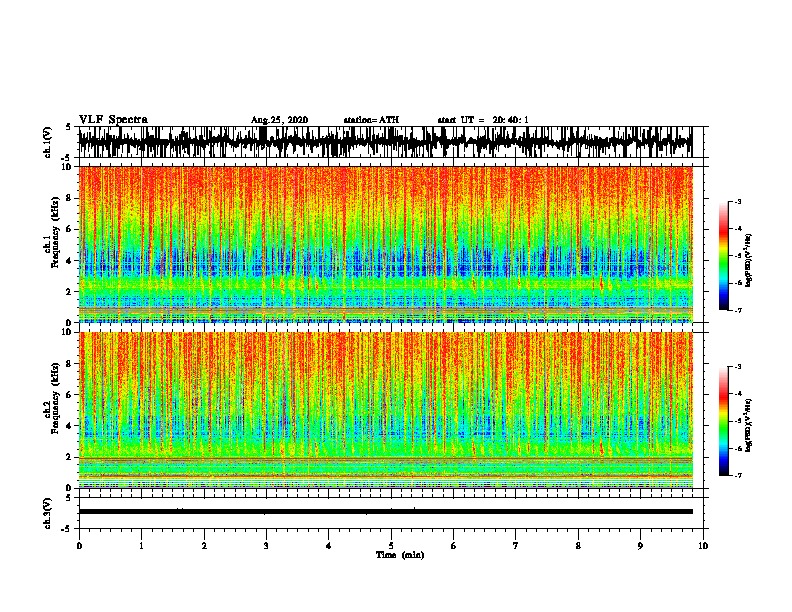Click the ch.1 color scale bar
The width and height of the screenshot is (792, 612).
pos(723,256)
